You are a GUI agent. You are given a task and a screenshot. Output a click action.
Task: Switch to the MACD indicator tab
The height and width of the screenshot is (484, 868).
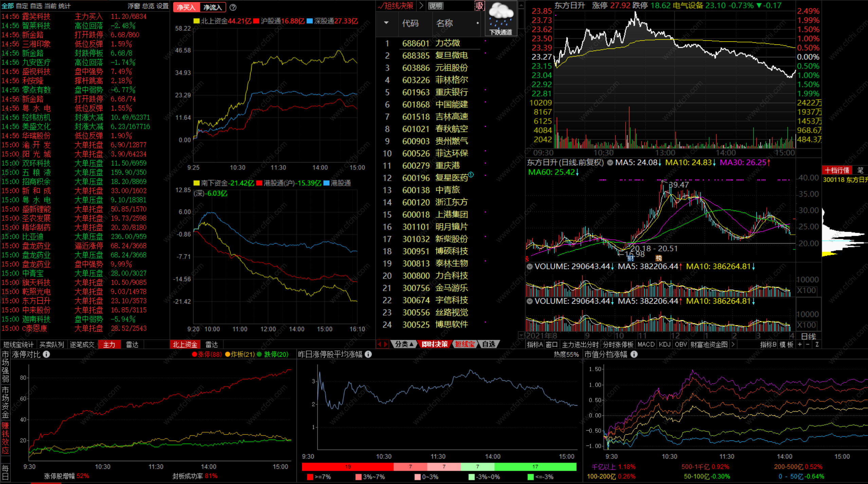pos(646,344)
